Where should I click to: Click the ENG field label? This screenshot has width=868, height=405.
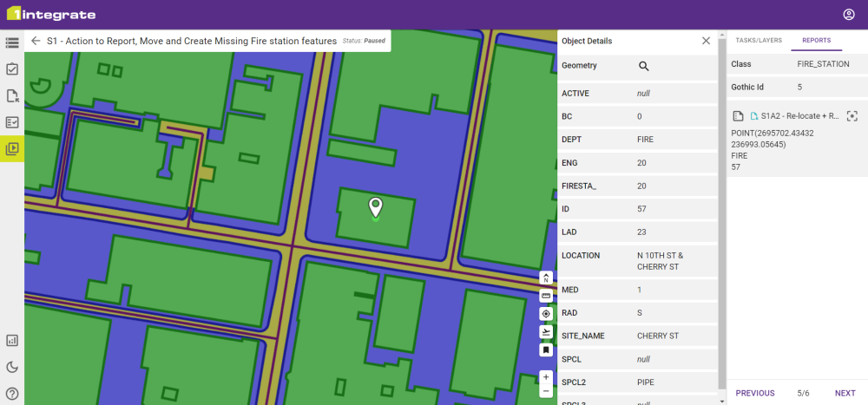[x=569, y=163]
